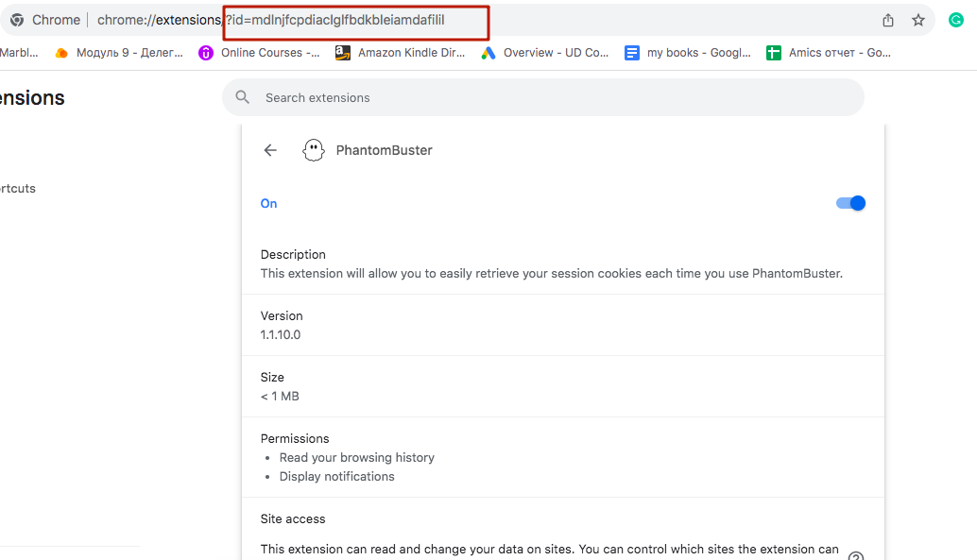The width and height of the screenshot is (977, 560).
Task: Go back using the arrow beside PhantomBuster
Action: tap(270, 150)
